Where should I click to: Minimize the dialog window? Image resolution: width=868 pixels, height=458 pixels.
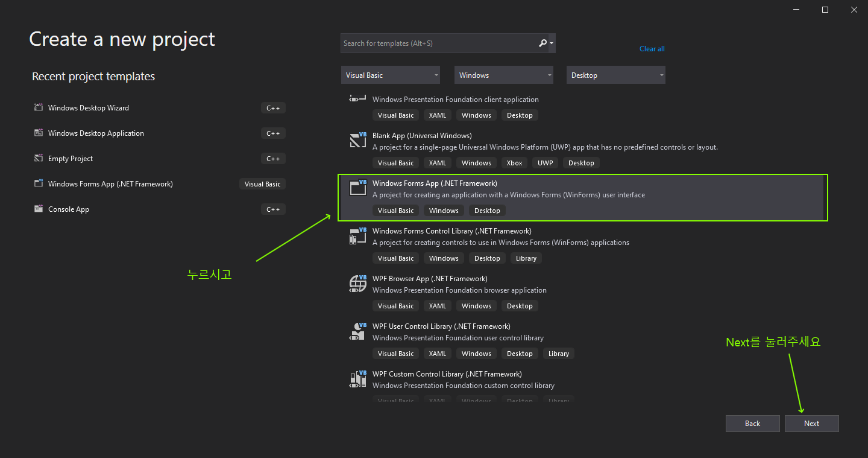pos(797,9)
